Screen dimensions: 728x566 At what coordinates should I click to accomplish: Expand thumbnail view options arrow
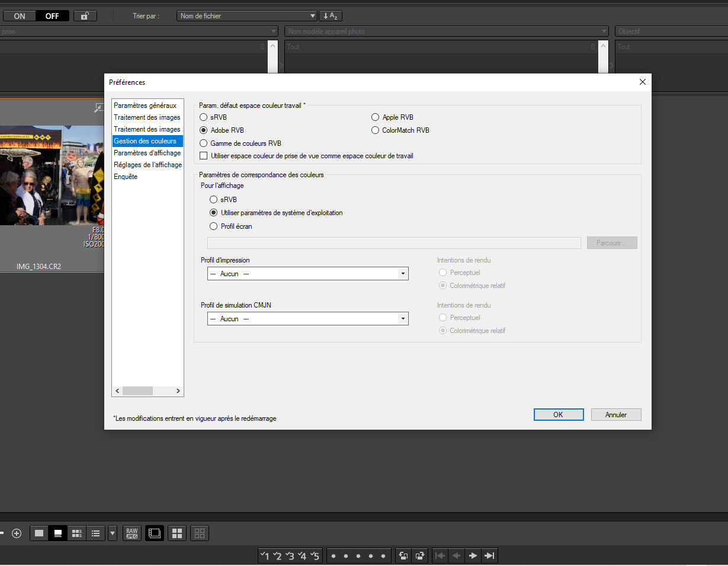coord(113,533)
